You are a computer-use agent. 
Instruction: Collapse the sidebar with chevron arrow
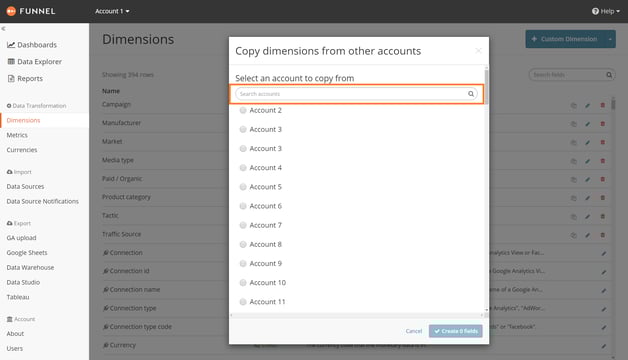pos(3,28)
